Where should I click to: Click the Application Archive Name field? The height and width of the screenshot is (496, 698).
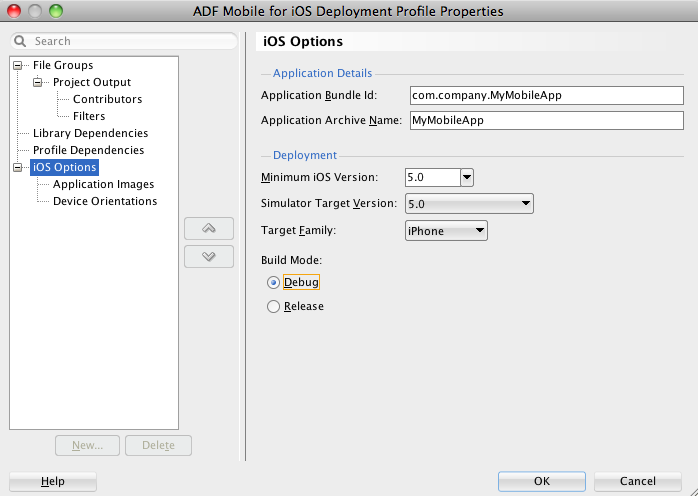click(547, 120)
